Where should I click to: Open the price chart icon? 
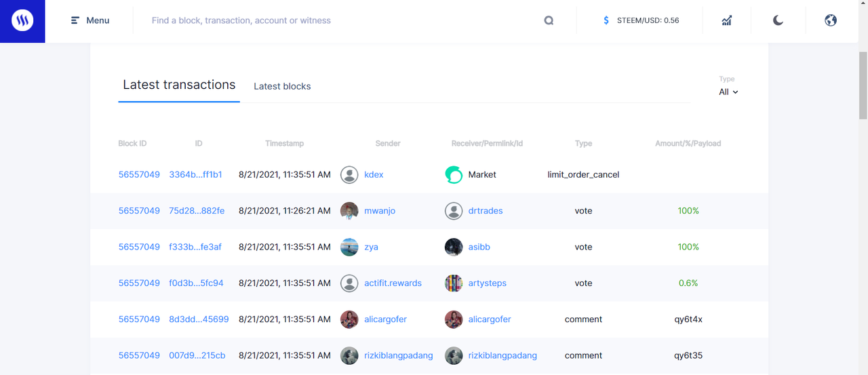[x=726, y=21]
